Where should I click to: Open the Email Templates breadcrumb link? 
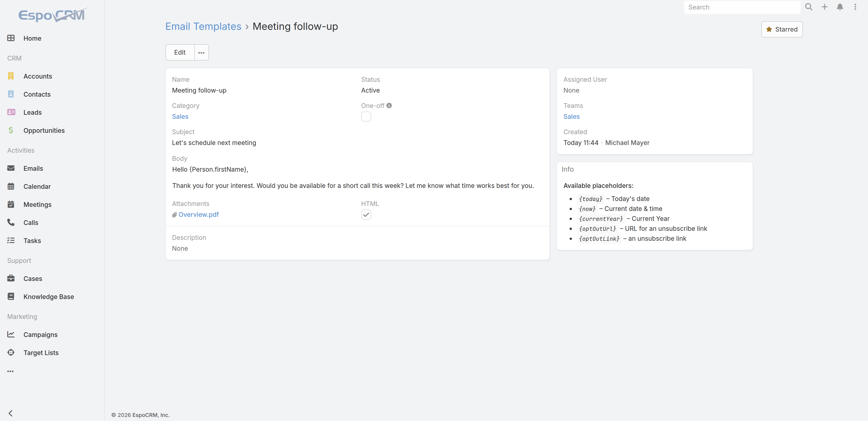point(203,26)
